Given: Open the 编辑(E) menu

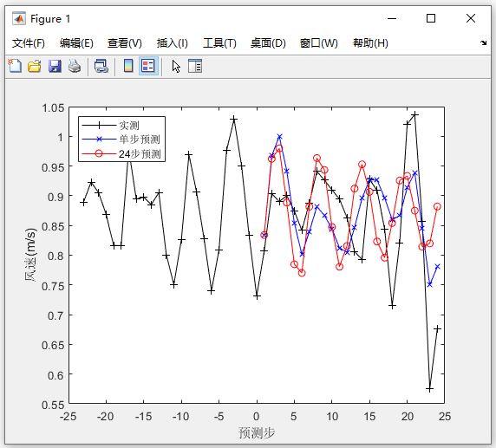Looking at the screenshot, I should (x=76, y=43).
